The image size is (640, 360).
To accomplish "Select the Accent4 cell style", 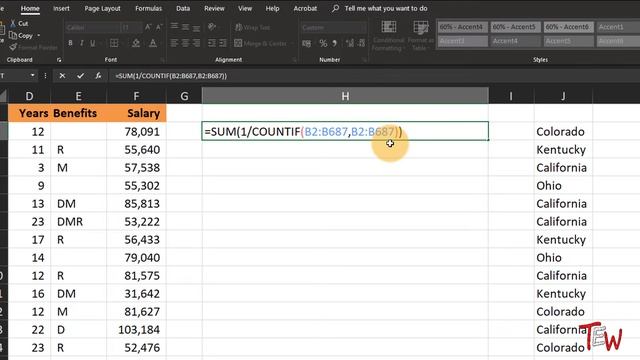I will coord(516,41).
